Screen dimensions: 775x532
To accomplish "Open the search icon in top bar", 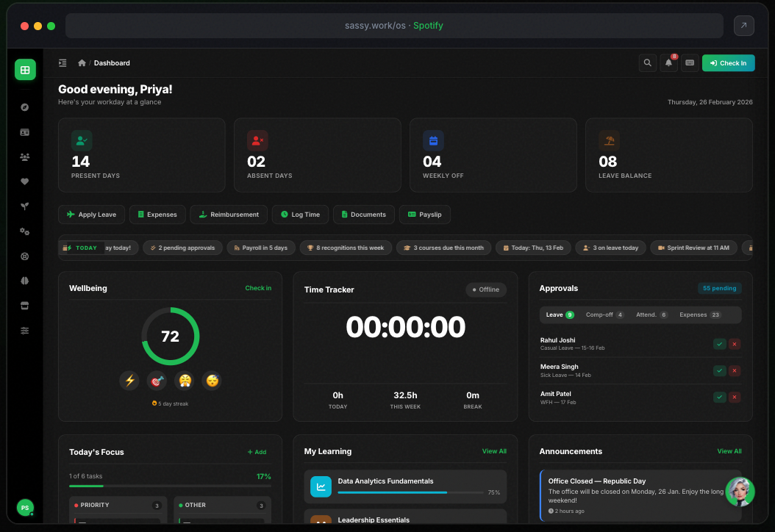I will tap(647, 62).
